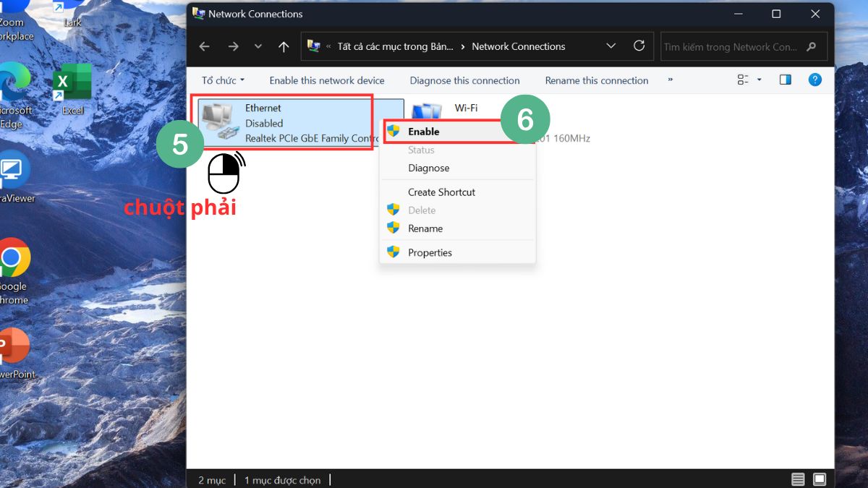Choose Rename in the context menu
This screenshot has height=488, width=868.
425,228
